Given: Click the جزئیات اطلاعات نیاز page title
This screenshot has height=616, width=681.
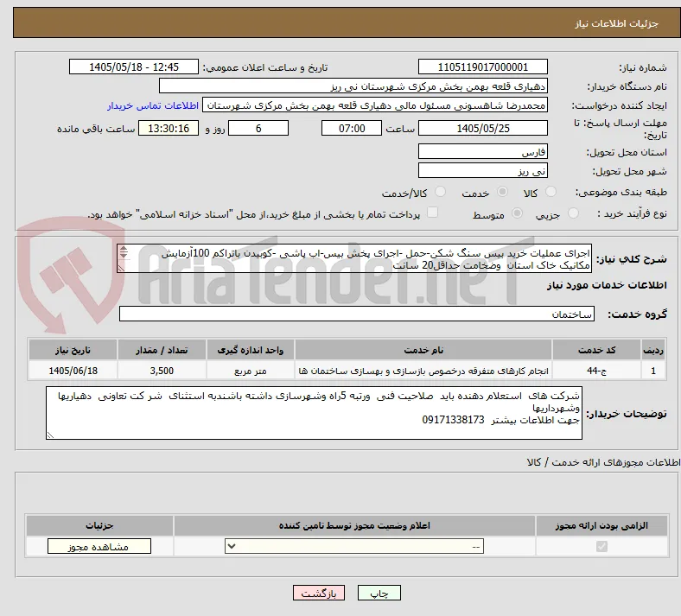Looking at the screenshot, I should click(617, 23).
